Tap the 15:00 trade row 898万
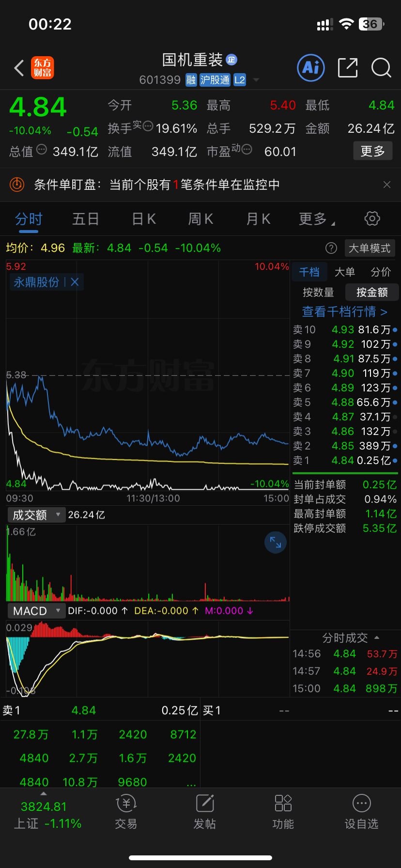This screenshot has width=401, height=868. tap(345, 689)
